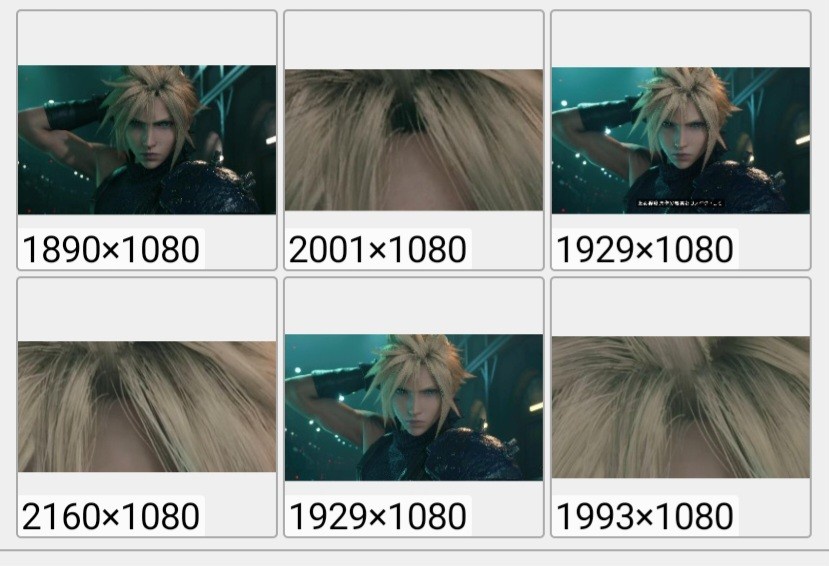Open the bottom-row 1929×1080 Cloud thumbnail
829x566 pixels.
(413, 407)
